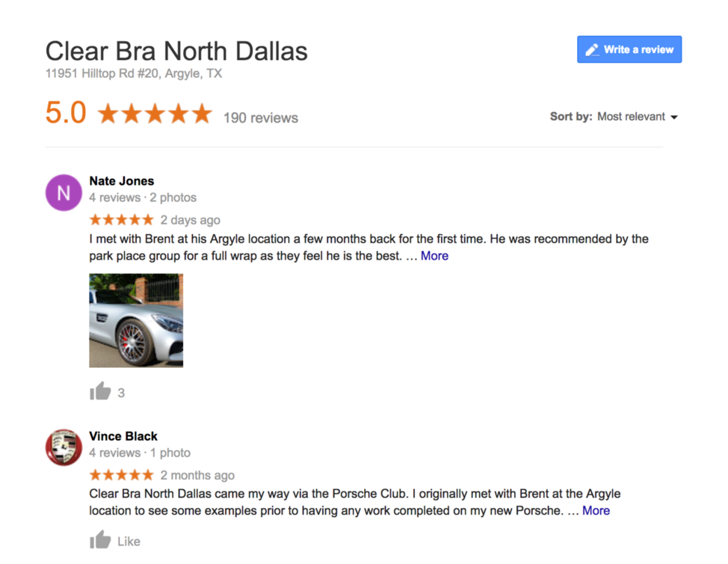Click Vince Black's five-star rating

(121, 475)
